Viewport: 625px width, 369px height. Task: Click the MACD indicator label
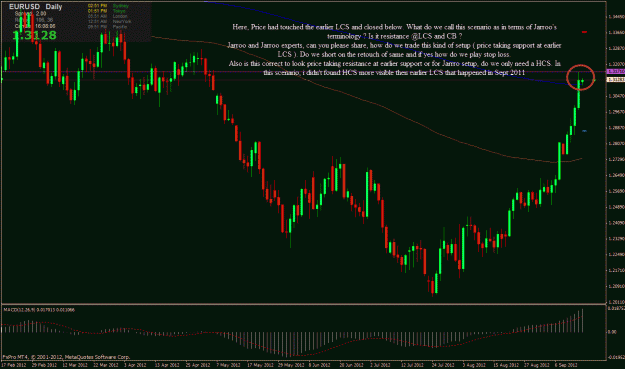tap(39, 310)
